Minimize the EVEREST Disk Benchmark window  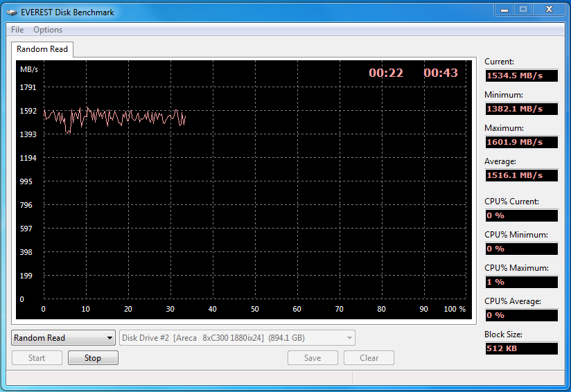pyautogui.click(x=504, y=10)
